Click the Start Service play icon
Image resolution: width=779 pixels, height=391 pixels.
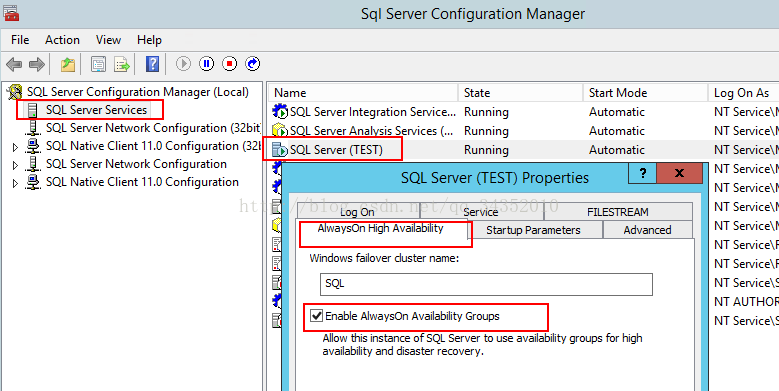coord(183,64)
